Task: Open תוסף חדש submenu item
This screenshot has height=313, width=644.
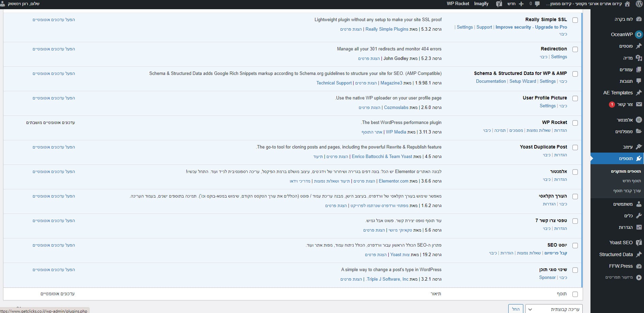Action: coord(631,181)
